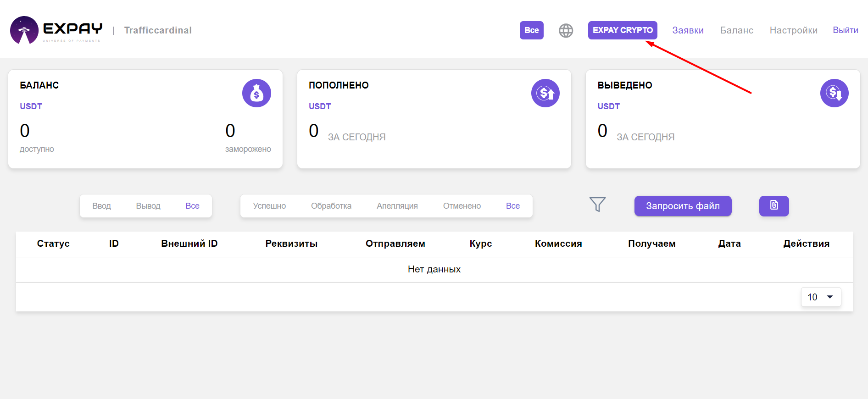Click the Дата column header
The image size is (868, 399).
coord(729,244)
